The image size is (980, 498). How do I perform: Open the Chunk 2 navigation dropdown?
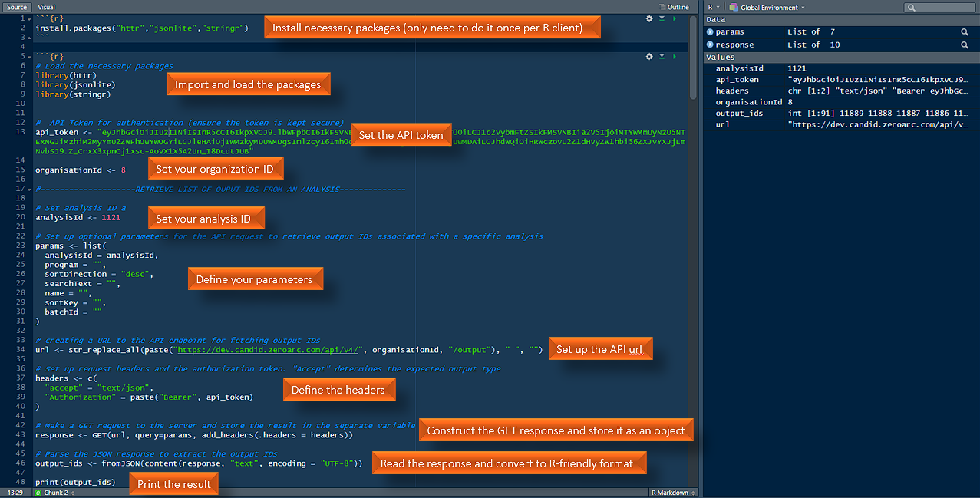[59, 493]
